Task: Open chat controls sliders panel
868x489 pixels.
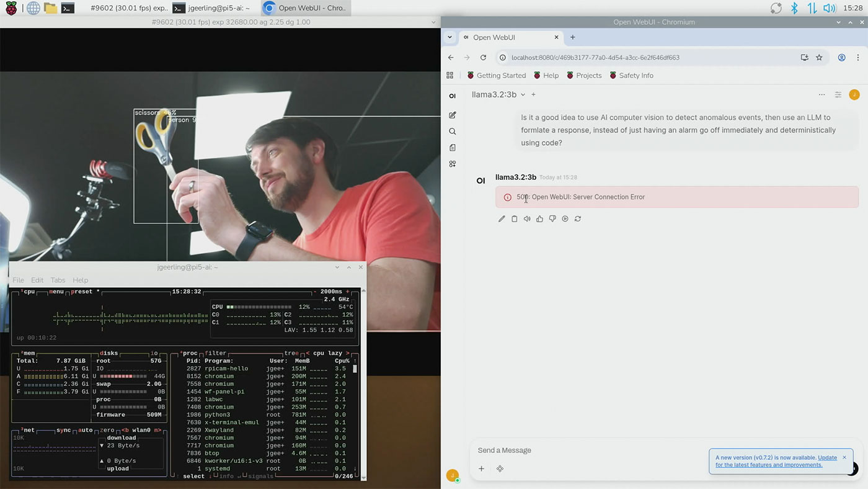Action: point(838,95)
